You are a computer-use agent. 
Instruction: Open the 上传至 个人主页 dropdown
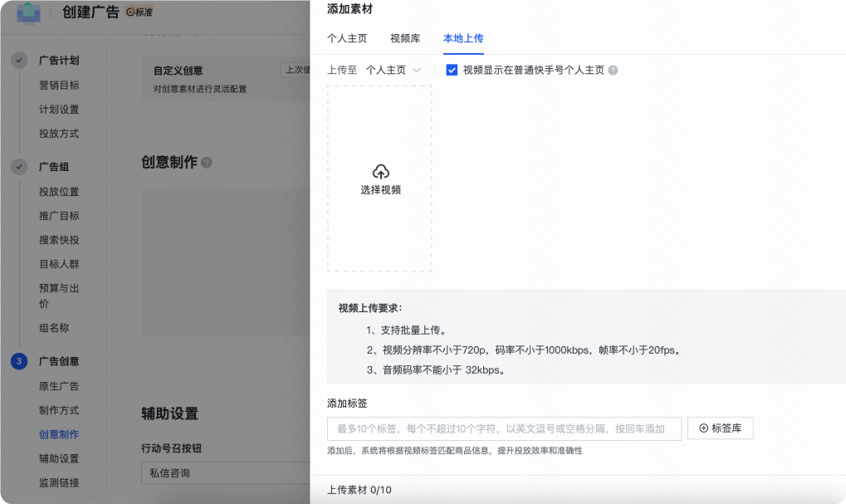click(x=393, y=70)
